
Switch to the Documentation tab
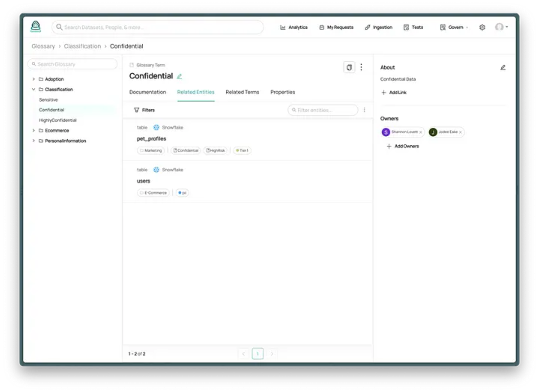pyautogui.click(x=148, y=92)
